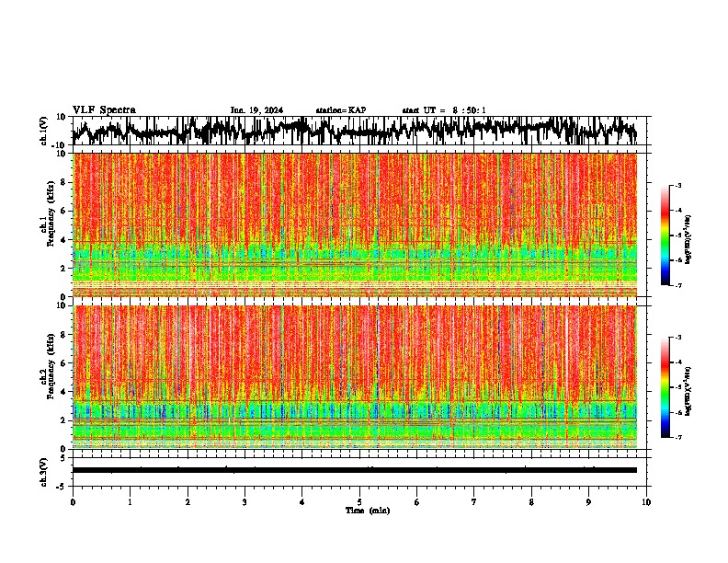
Task: Click the ch.1 spectrogram "8" kHz tick label
Action: (63, 182)
